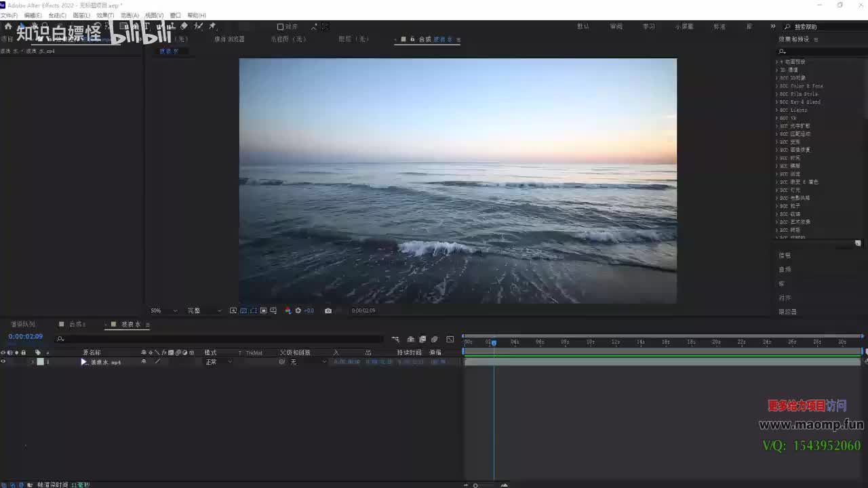This screenshot has height=488, width=868.
Task: Open the layer parent 无 dropdown
Action: pos(308,362)
